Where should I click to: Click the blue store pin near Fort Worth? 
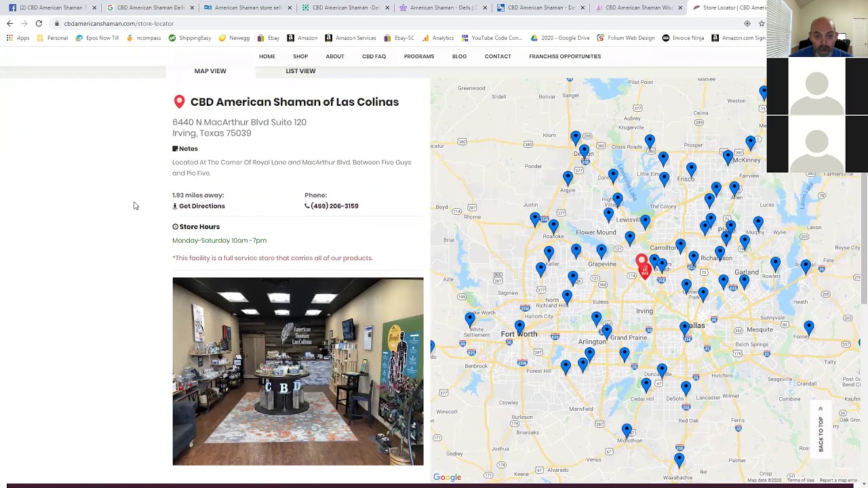pyautogui.click(x=519, y=327)
